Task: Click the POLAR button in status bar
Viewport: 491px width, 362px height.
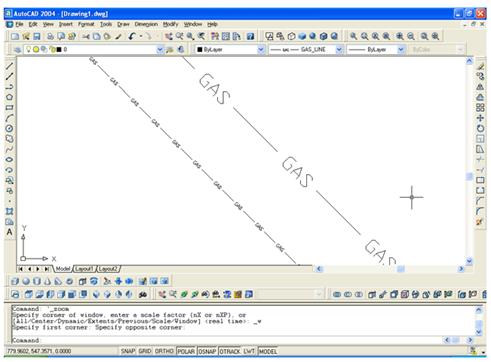Action: pyautogui.click(x=186, y=351)
